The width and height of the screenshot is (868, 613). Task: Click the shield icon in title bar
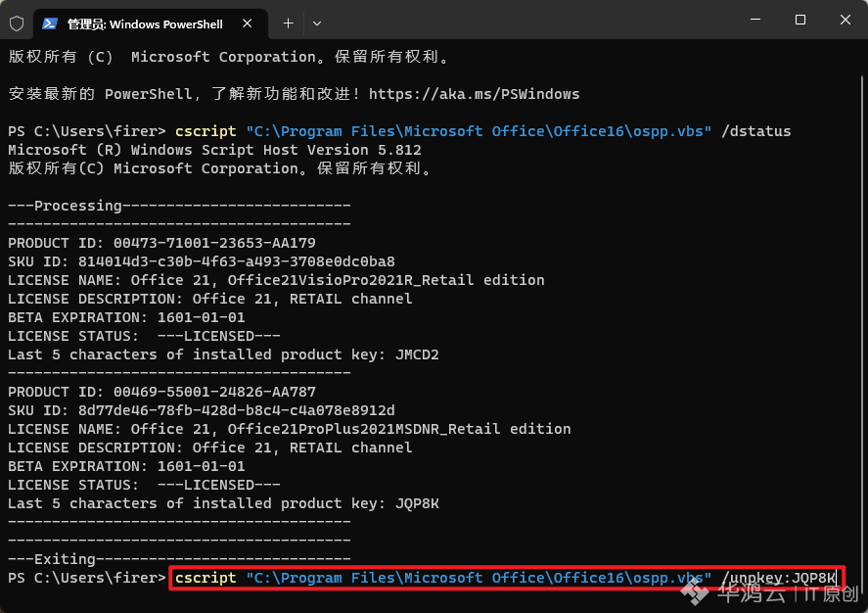(x=17, y=24)
